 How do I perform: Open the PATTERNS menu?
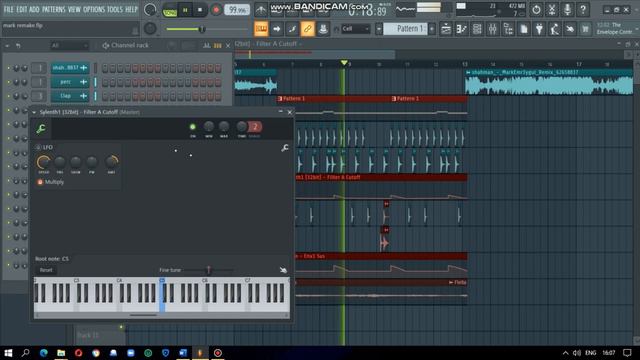pos(53,9)
